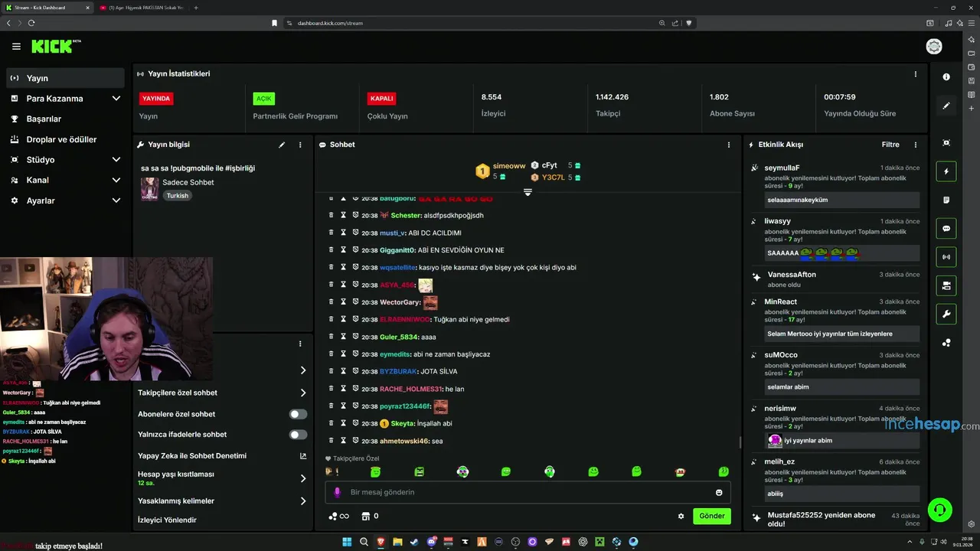Click the three-circles icon in right rail
Screen dimensions: 980x551
946,343
